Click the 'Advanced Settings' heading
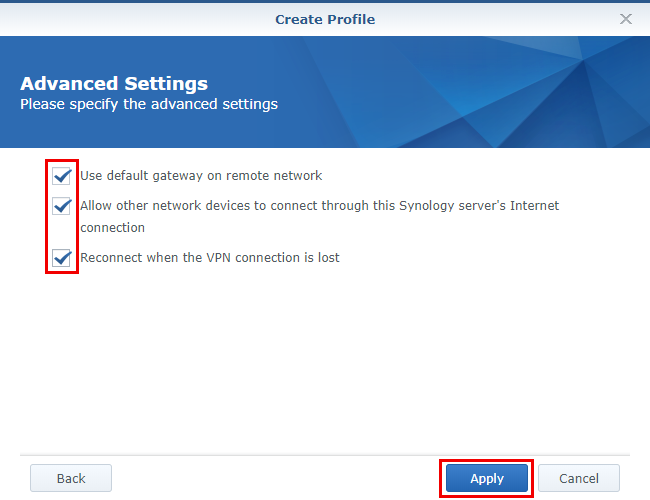 point(114,83)
